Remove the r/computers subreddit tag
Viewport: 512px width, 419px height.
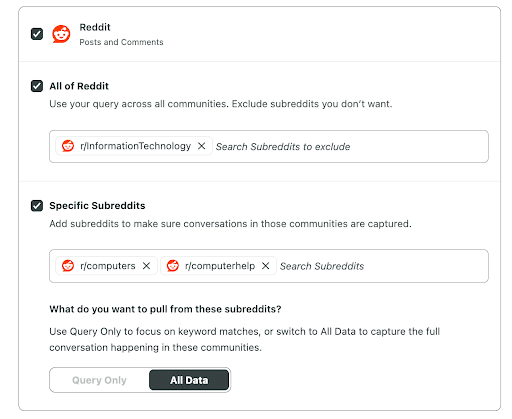point(146,266)
